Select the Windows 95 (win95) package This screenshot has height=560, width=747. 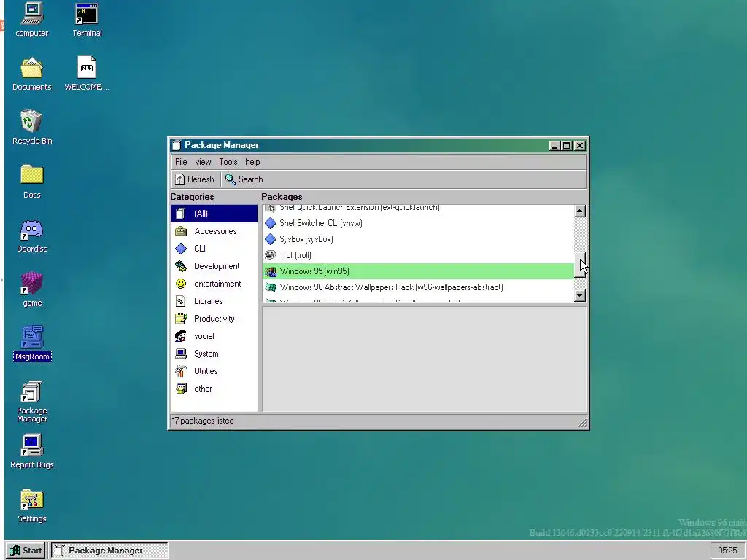tap(418, 271)
